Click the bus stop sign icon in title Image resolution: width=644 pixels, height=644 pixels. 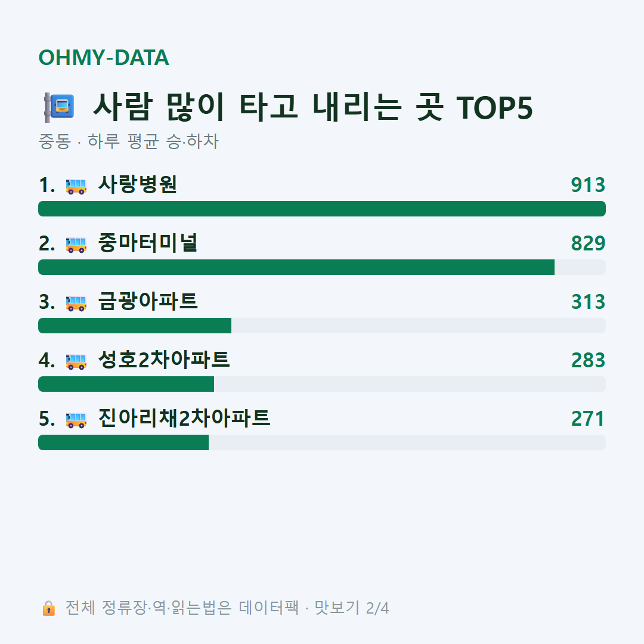click(x=59, y=107)
